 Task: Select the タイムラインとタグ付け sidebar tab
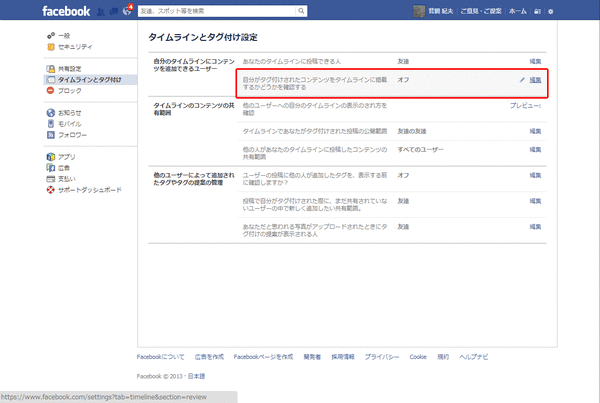pyautogui.click(x=91, y=80)
